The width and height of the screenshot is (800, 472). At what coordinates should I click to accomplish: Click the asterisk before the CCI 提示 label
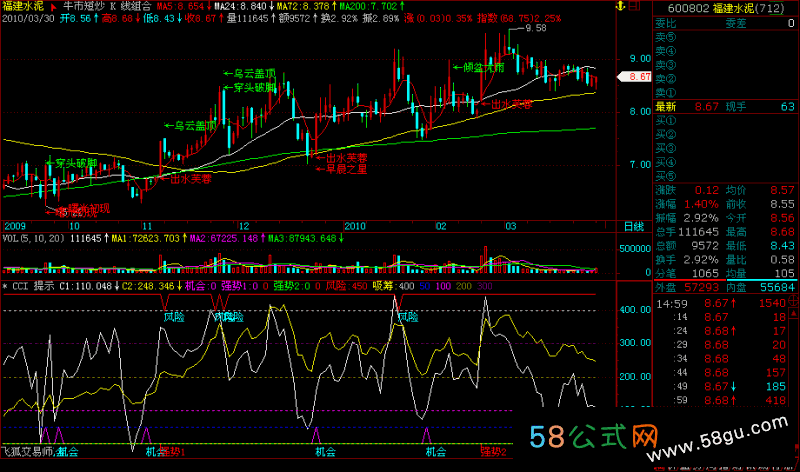(5, 286)
